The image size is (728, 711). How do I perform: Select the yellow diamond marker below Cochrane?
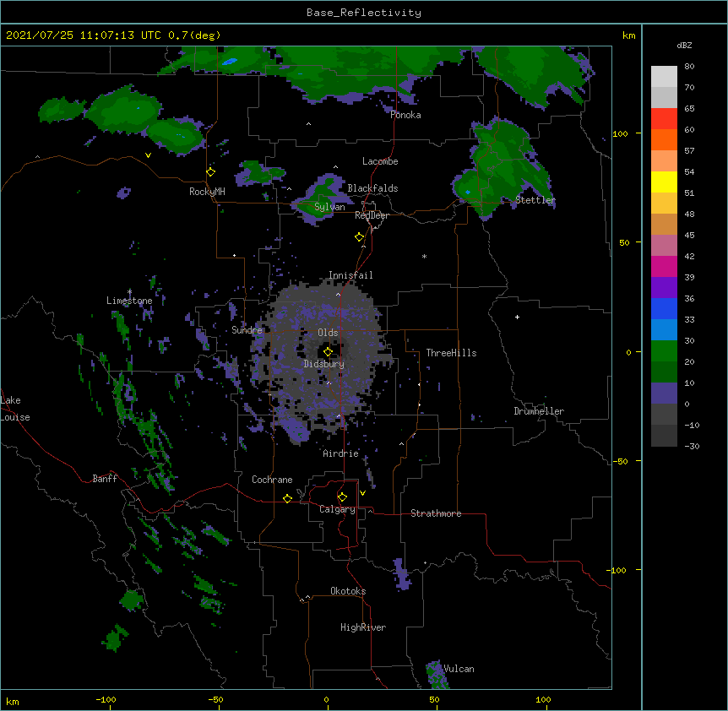tap(287, 498)
